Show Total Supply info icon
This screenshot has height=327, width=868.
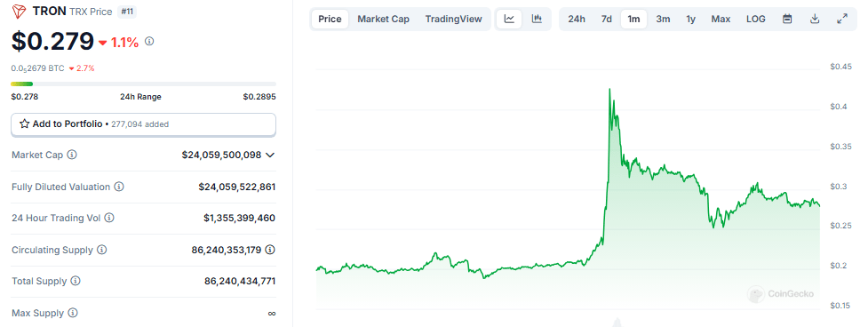coord(76,281)
